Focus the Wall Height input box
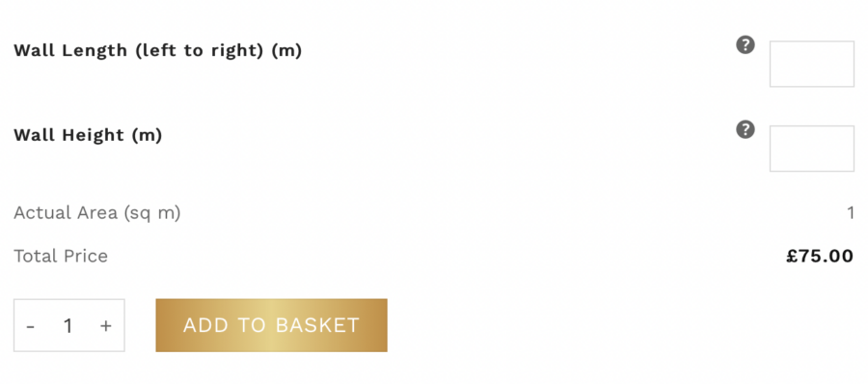This screenshot has height=384, width=868. (x=811, y=149)
